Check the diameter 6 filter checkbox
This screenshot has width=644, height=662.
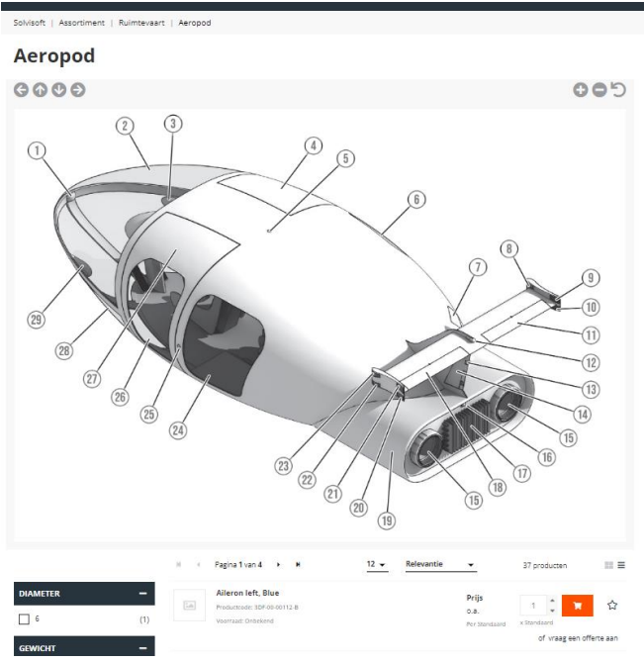(24, 618)
